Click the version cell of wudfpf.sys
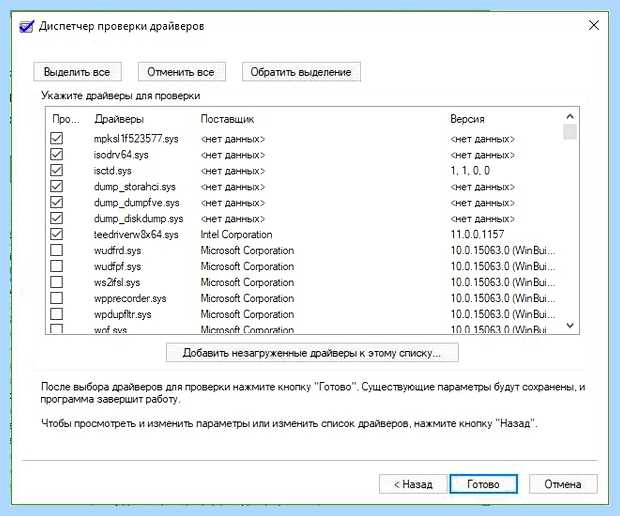 click(503, 267)
